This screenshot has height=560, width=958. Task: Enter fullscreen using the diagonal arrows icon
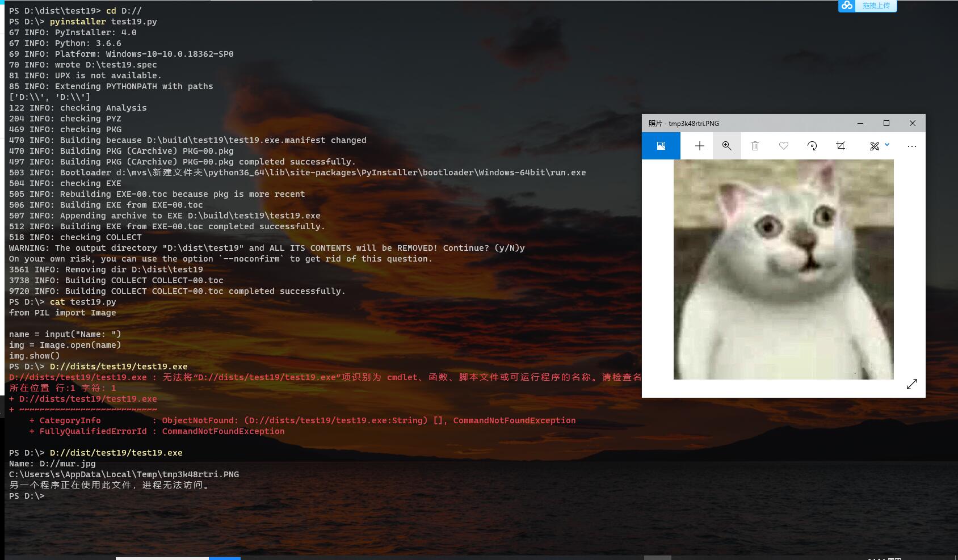[x=912, y=384]
